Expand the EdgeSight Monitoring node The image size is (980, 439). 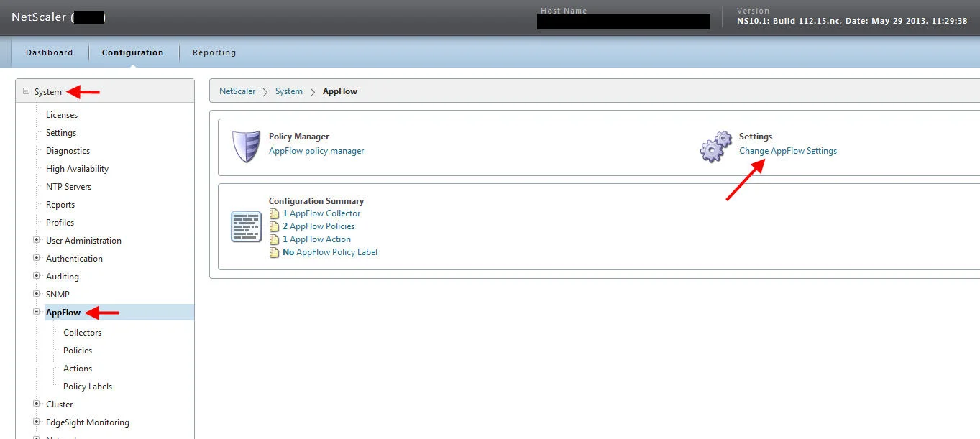(x=37, y=422)
